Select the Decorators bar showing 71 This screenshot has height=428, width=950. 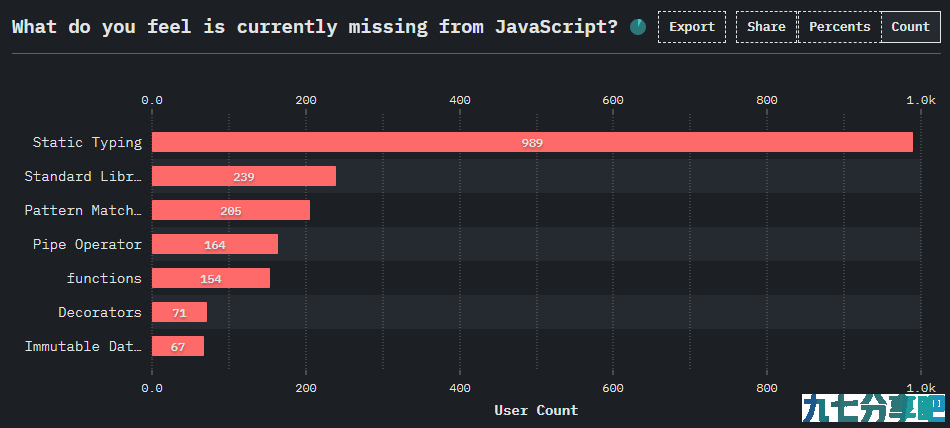click(x=179, y=312)
